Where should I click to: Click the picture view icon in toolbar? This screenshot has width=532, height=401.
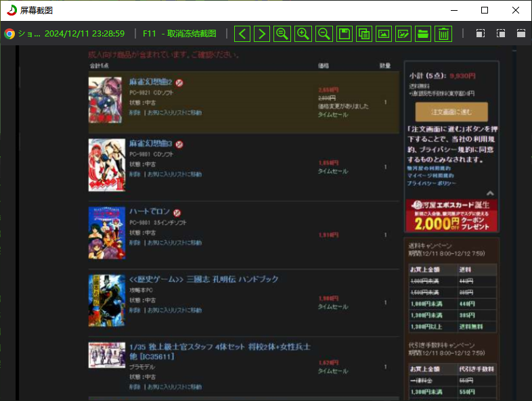tap(384, 34)
